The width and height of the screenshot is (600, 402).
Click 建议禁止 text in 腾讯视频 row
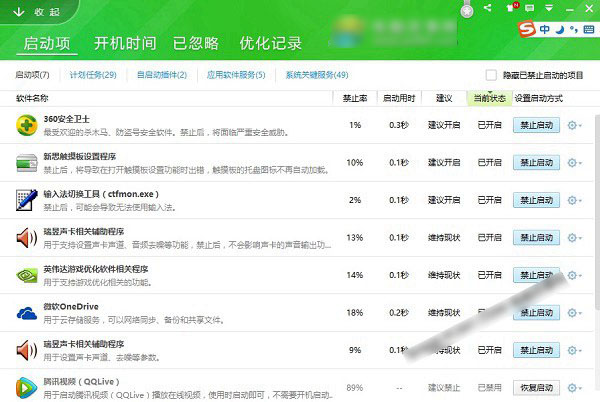pyautogui.click(x=444, y=387)
